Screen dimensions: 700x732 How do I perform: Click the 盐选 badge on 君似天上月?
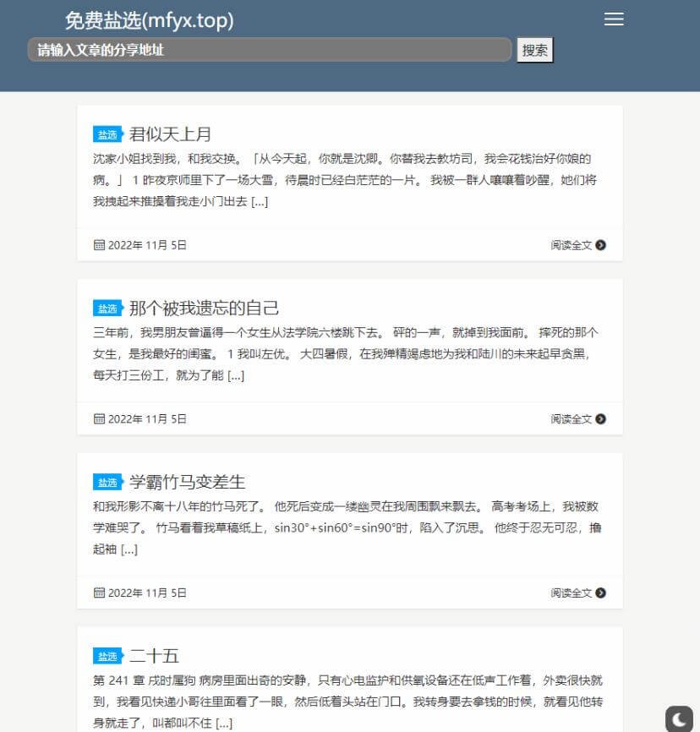[x=107, y=134]
